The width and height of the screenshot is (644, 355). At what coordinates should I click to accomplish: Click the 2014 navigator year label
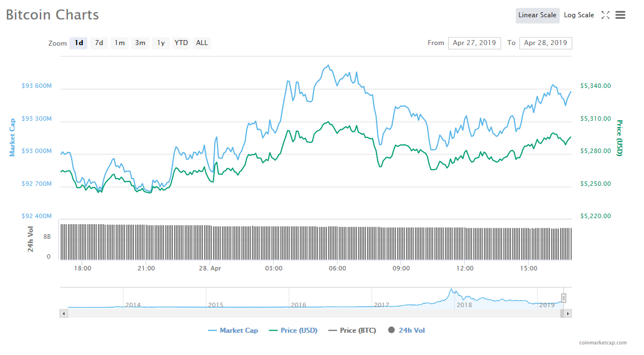click(x=133, y=305)
